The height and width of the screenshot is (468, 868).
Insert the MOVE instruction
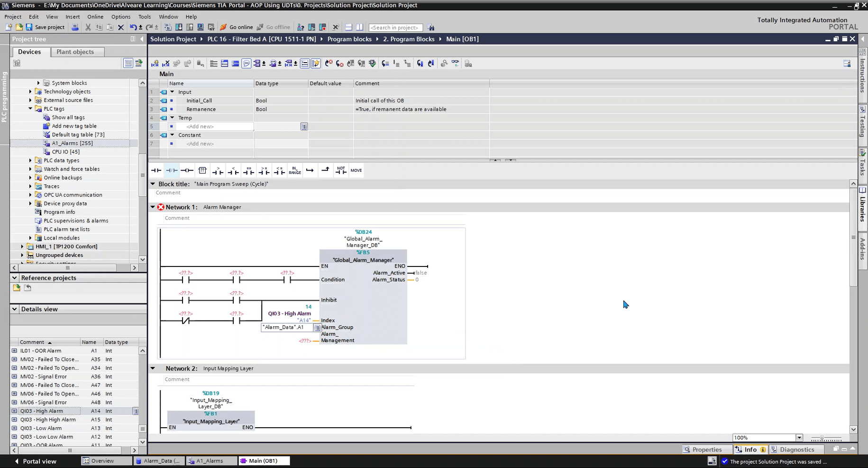[356, 170]
